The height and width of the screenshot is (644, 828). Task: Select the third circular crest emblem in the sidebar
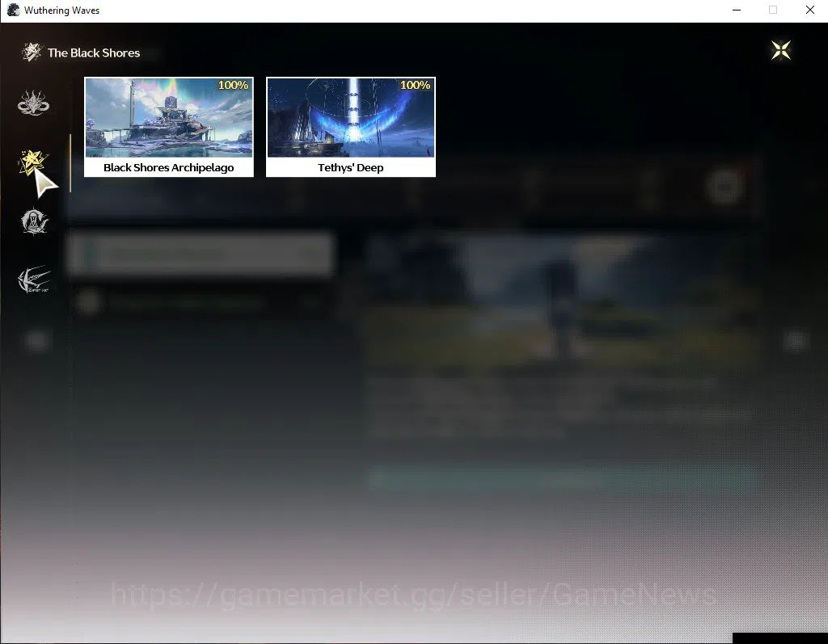(x=34, y=221)
